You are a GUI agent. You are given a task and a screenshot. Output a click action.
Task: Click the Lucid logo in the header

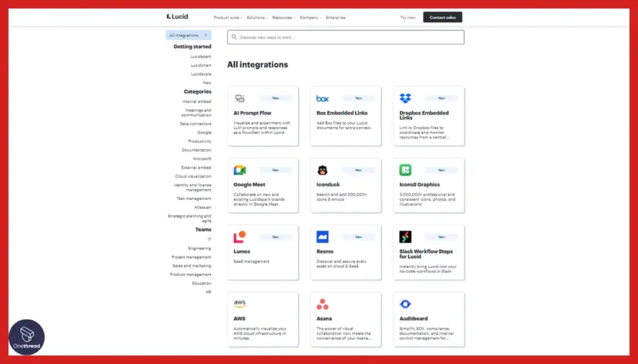click(178, 17)
